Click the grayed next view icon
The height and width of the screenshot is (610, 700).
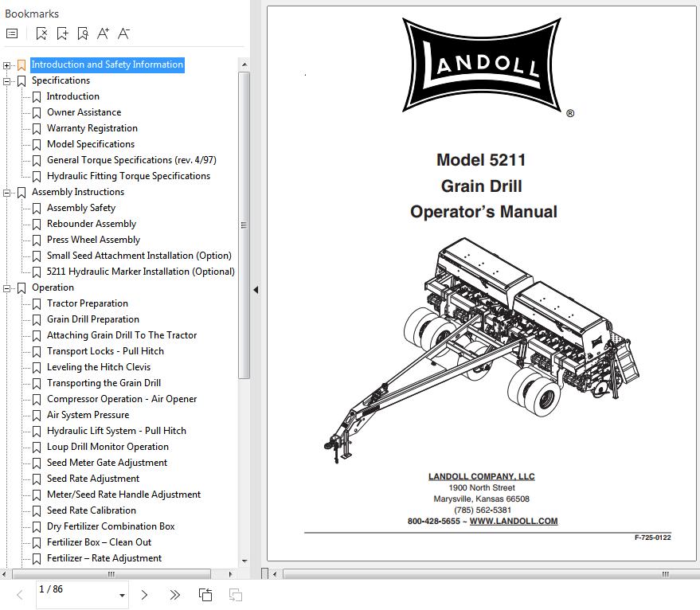pos(235,595)
